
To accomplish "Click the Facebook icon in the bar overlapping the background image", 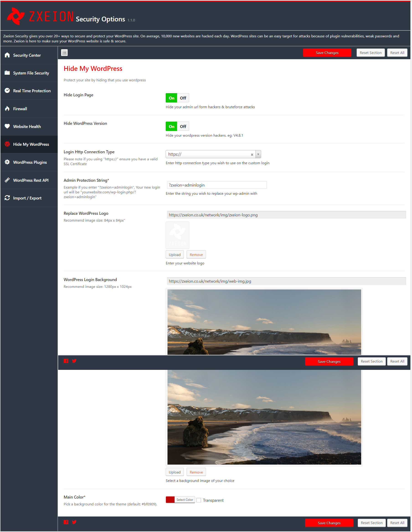I will coord(66,361).
